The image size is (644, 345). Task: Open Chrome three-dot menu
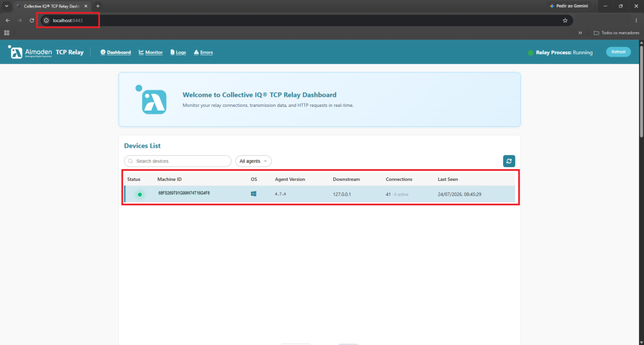(x=636, y=21)
